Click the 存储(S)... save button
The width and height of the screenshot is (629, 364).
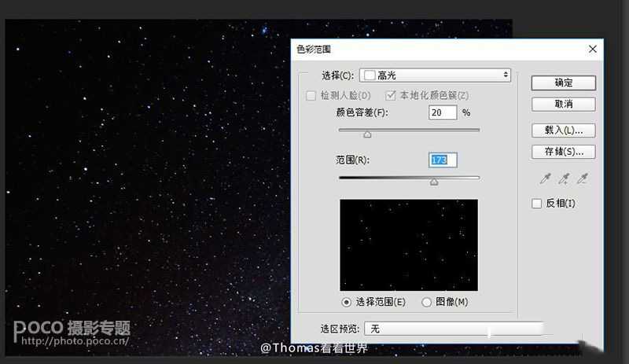(x=563, y=151)
